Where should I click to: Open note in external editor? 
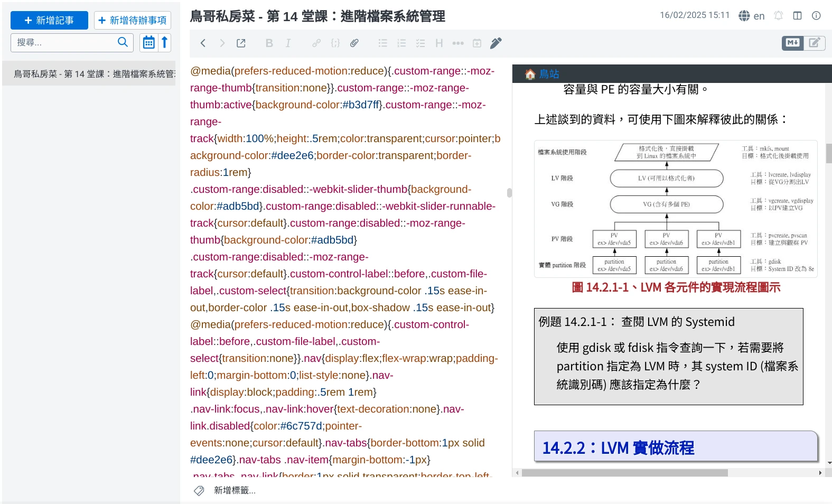coord(241,43)
